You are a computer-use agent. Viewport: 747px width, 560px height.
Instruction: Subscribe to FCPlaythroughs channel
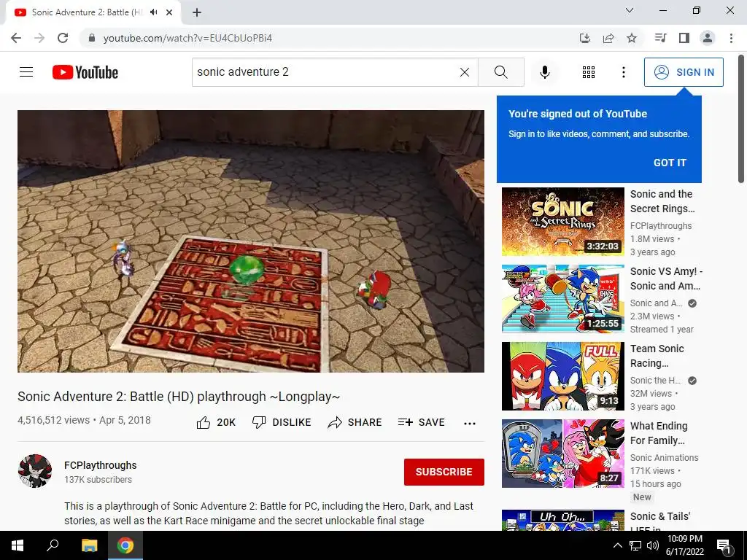click(x=444, y=472)
